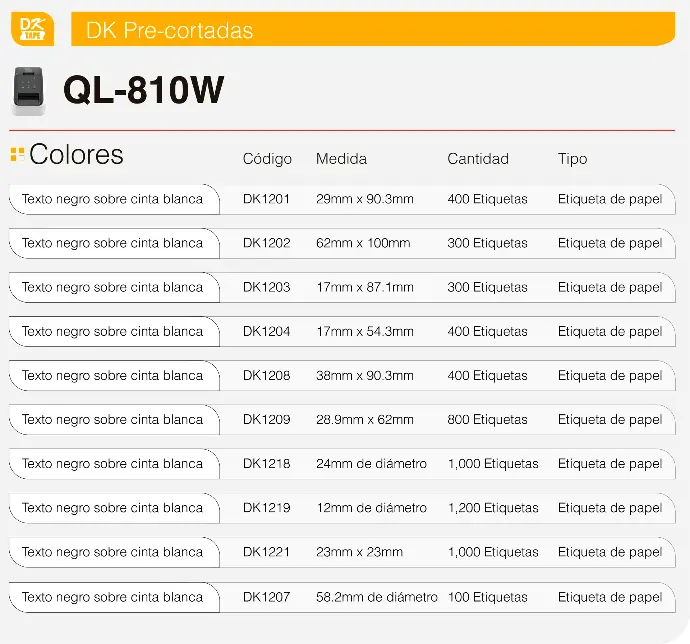
Task: Click the Cantidad column header
Action: click(x=478, y=158)
